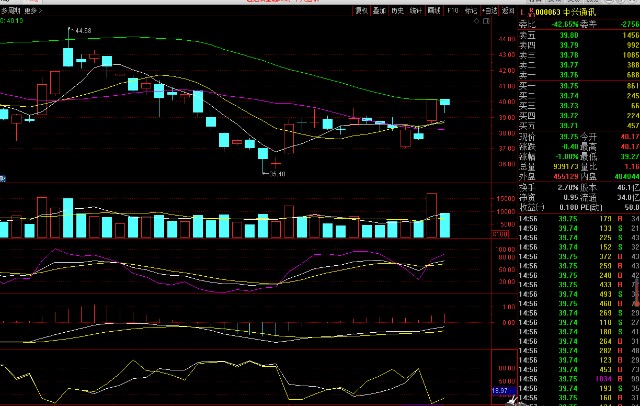Viewport: 640px width, 406px height.
Task: Open the 统计 statistics tool
Action: [x=415, y=10]
